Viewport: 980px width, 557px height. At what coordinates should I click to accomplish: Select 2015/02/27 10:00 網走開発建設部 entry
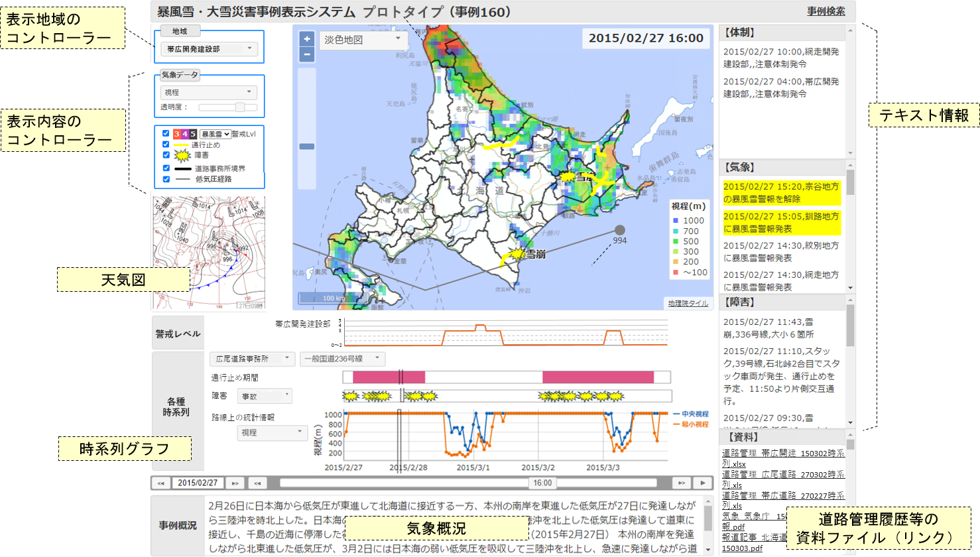pos(782,58)
